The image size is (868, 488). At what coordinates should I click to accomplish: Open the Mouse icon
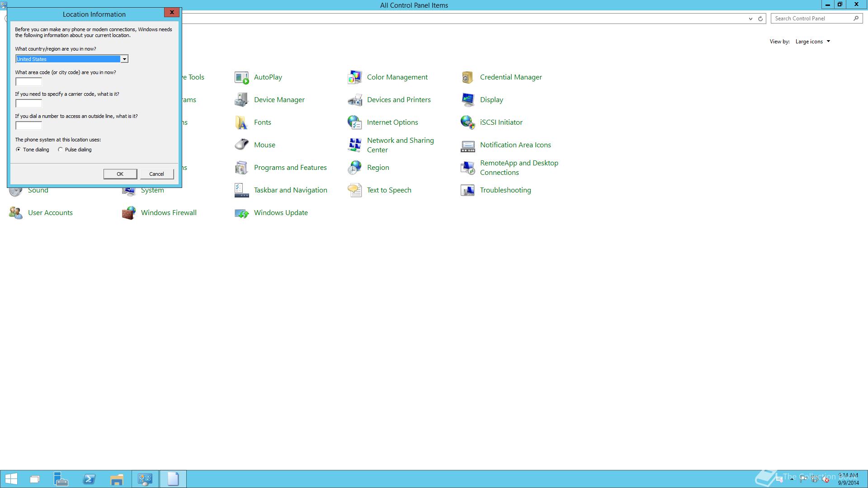(x=242, y=145)
